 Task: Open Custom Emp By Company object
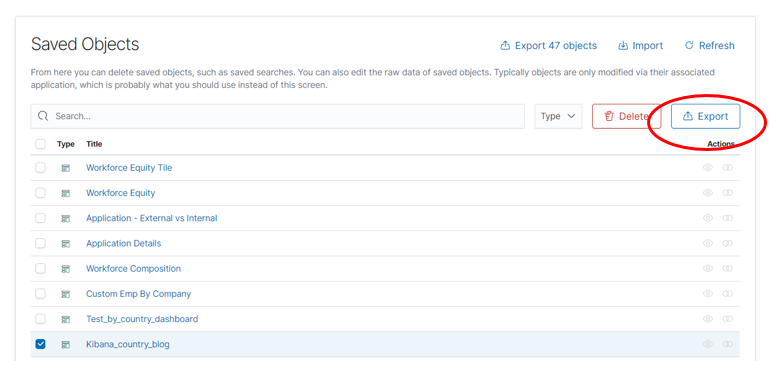[139, 294]
